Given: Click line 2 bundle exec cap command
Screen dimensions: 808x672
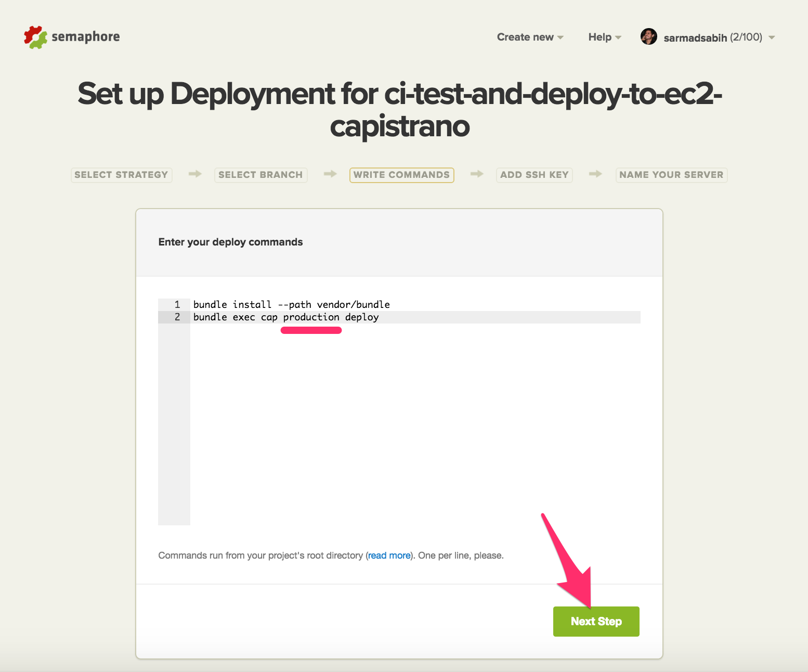Looking at the screenshot, I should [286, 317].
